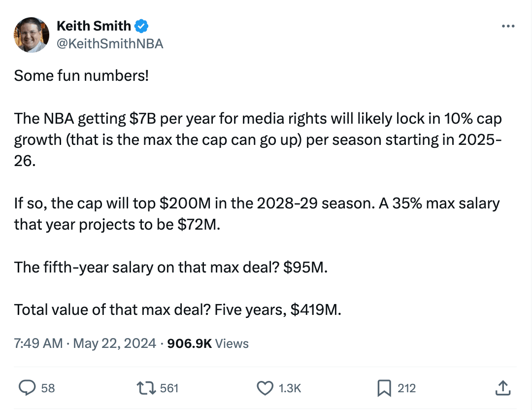Click the repost arrows icon
Viewport: 532px width, 410px height.
pyautogui.click(x=146, y=388)
